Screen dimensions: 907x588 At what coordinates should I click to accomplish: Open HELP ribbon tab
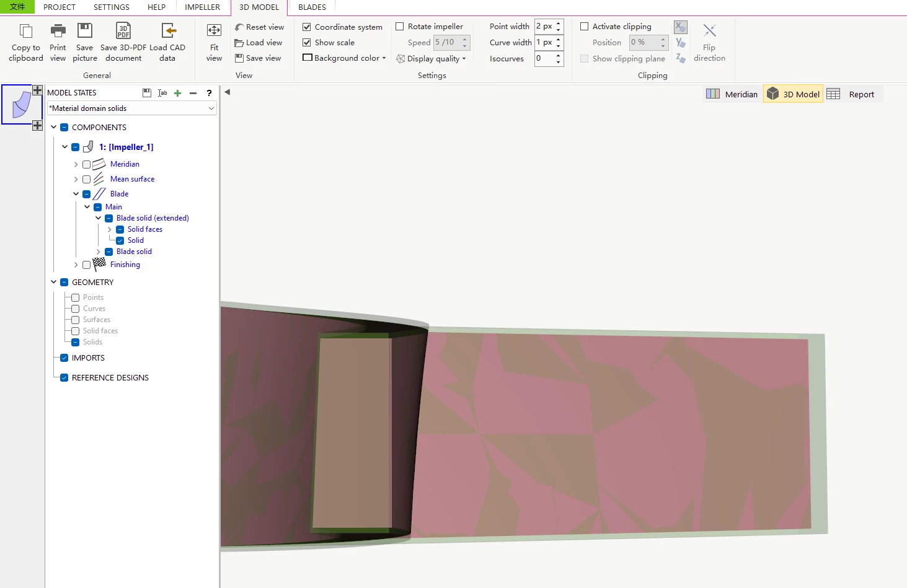(x=156, y=7)
